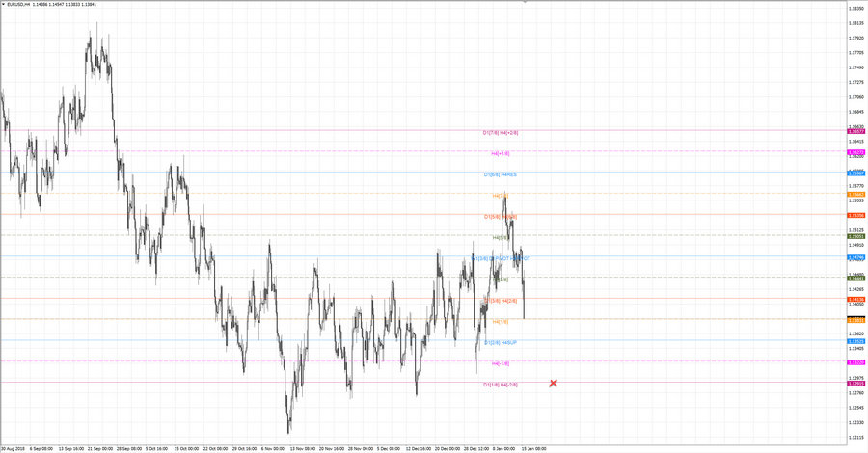Click the orange H4[1/8] level label
This screenshot has width=868, height=453.
pos(501,321)
